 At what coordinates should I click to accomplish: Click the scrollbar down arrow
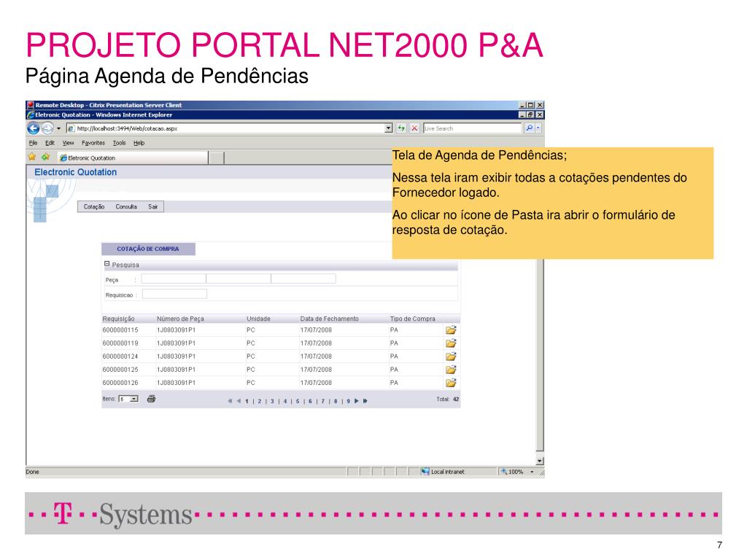point(540,461)
